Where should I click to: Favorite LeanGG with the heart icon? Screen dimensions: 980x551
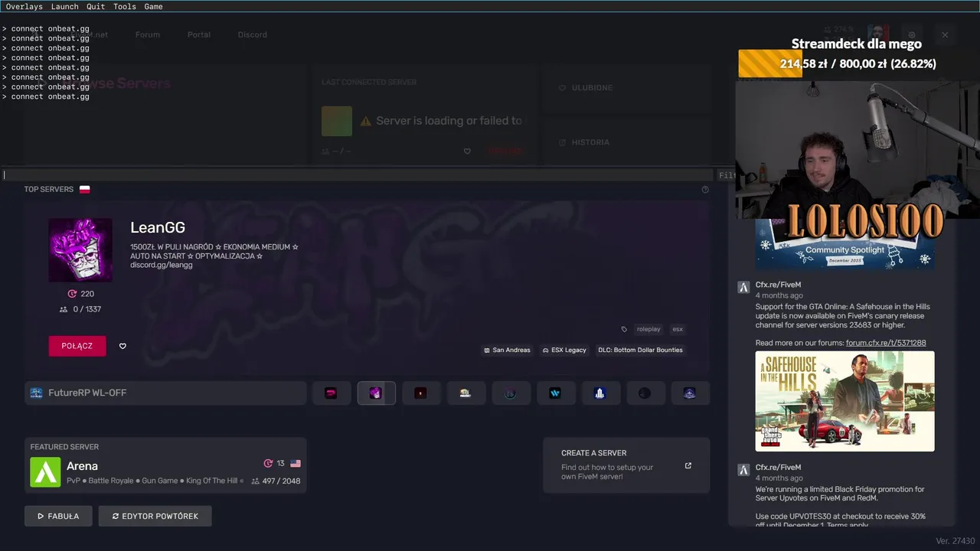point(122,346)
